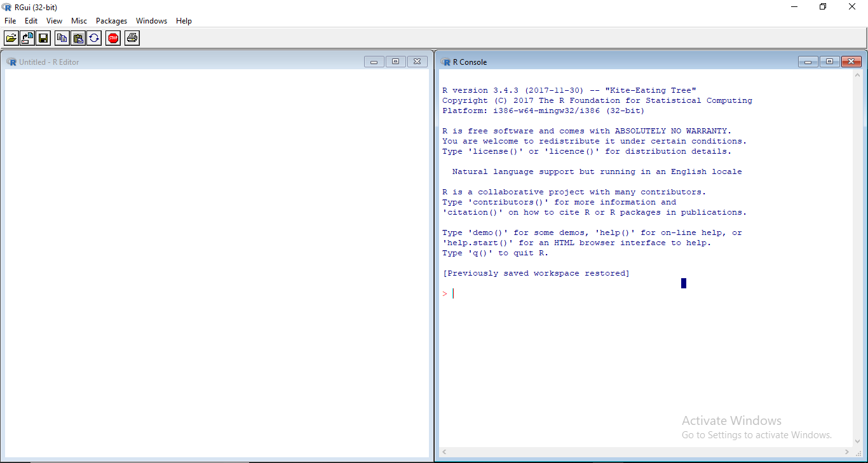Viewport: 868px width, 463px height.
Task: Restore down the main RGui window
Action: click(823, 7)
